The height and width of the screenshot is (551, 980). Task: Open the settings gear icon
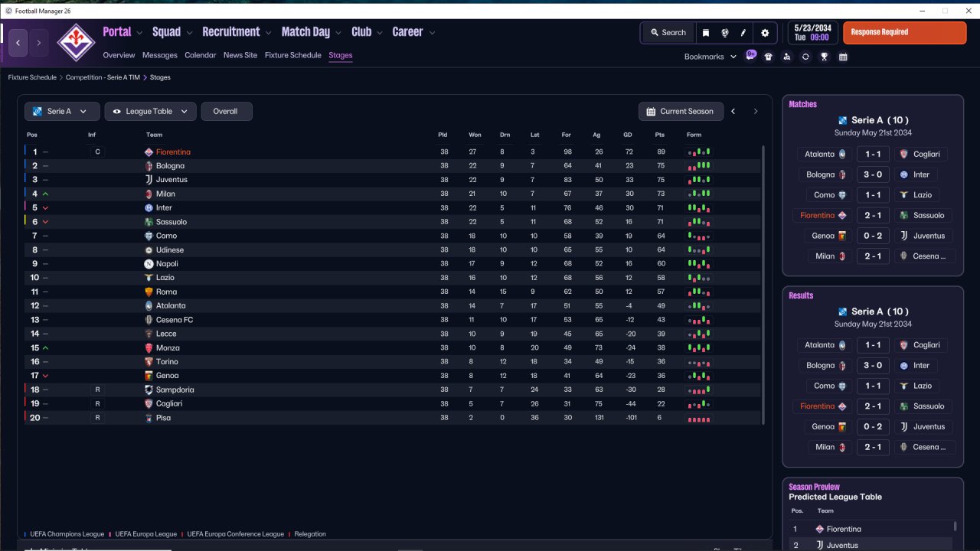765,33
